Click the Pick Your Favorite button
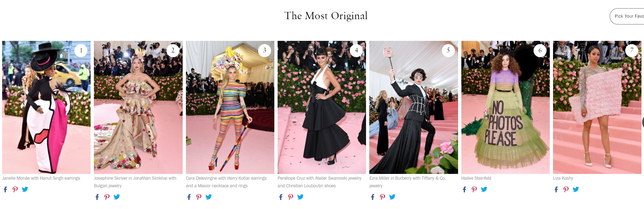 coord(627,16)
